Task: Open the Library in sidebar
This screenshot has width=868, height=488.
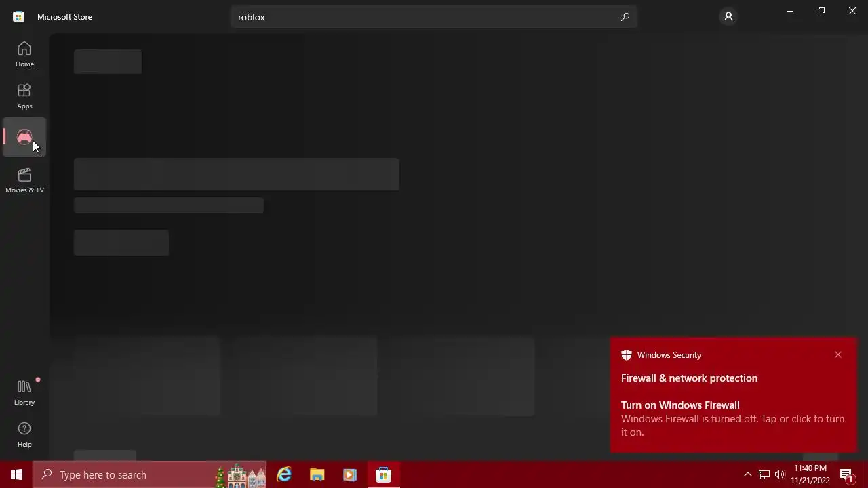Action: pos(24,392)
